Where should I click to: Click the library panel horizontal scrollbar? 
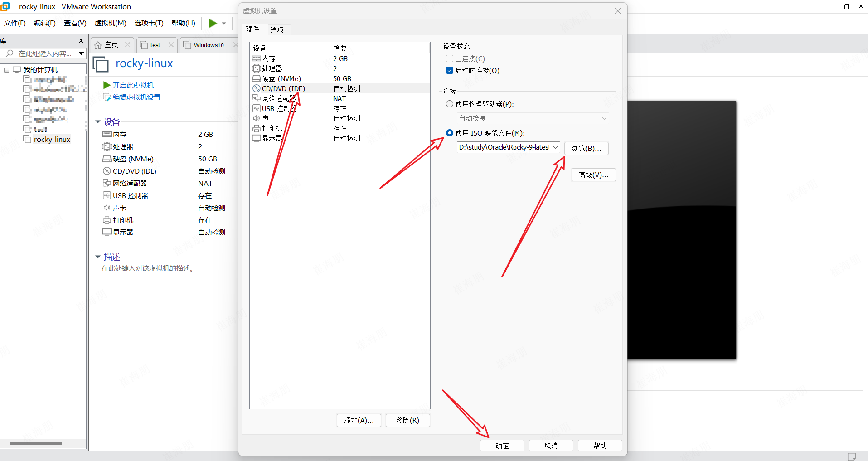click(36, 444)
